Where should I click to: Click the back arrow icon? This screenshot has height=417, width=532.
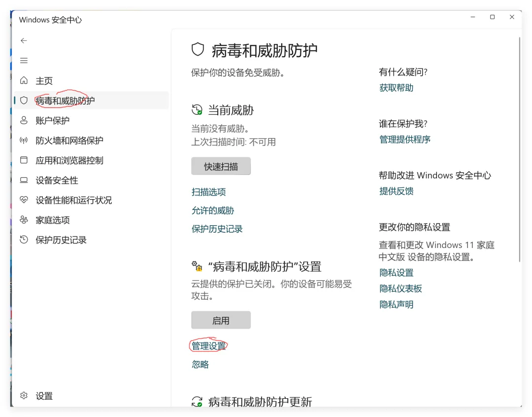[x=24, y=41]
